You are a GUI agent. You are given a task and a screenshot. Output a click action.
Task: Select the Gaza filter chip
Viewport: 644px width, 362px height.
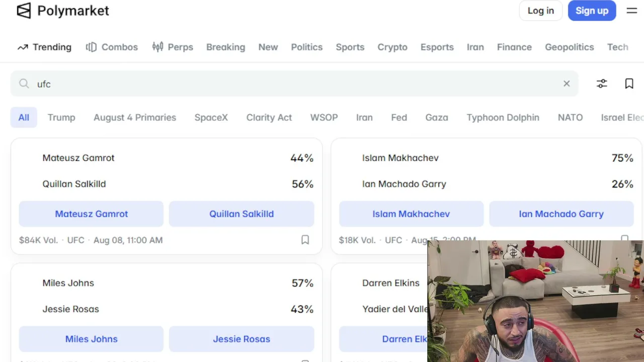pyautogui.click(x=437, y=118)
